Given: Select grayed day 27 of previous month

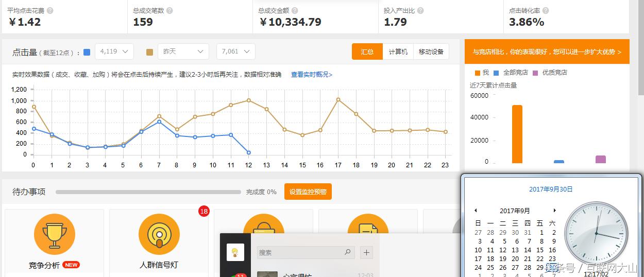Looking at the screenshot, I should tap(478, 232).
